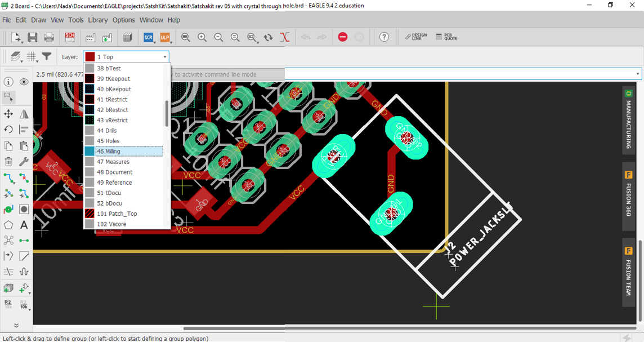644x342 pixels.
Task: Select layer 44 Drills in the list
Action: (x=124, y=130)
